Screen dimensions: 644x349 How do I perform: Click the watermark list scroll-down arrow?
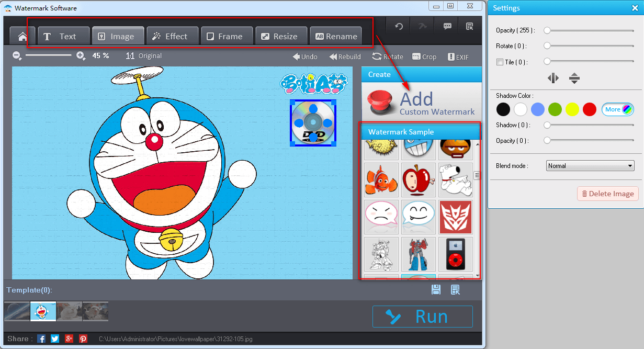point(477,275)
